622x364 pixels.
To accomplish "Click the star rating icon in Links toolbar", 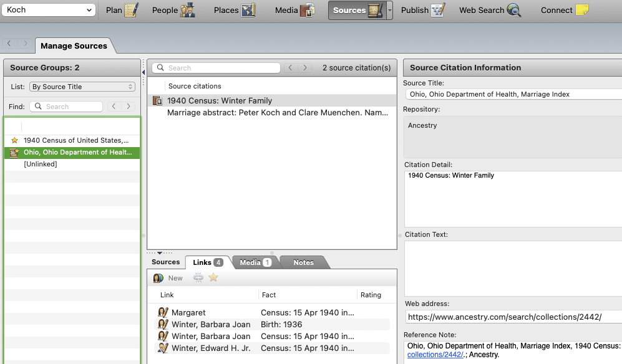I will [x=213, y=278].
